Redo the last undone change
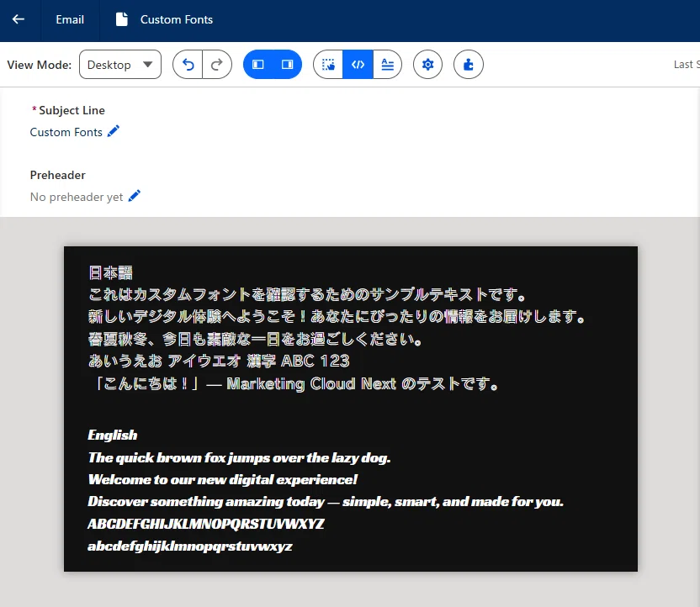700x607 pixels. tap(217, 65)
